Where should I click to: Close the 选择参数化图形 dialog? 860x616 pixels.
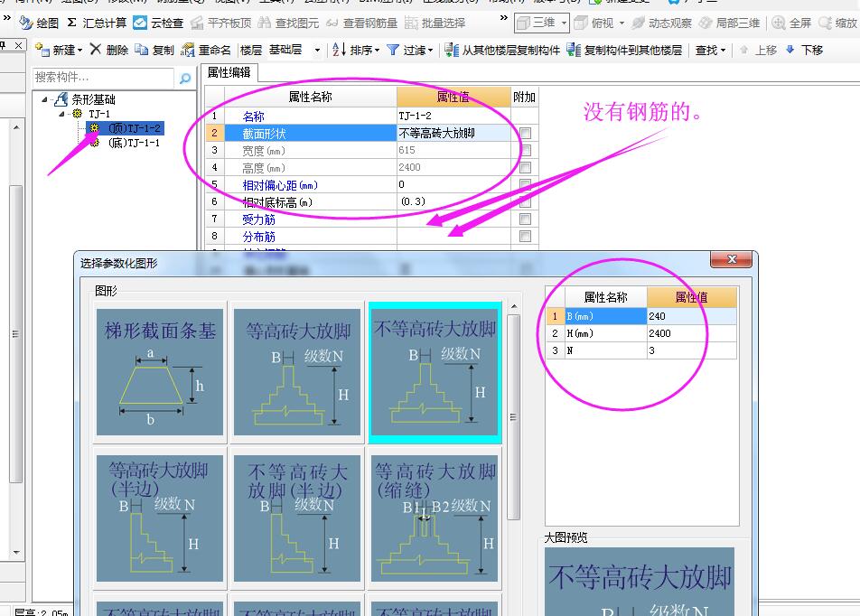pos(731,259)
